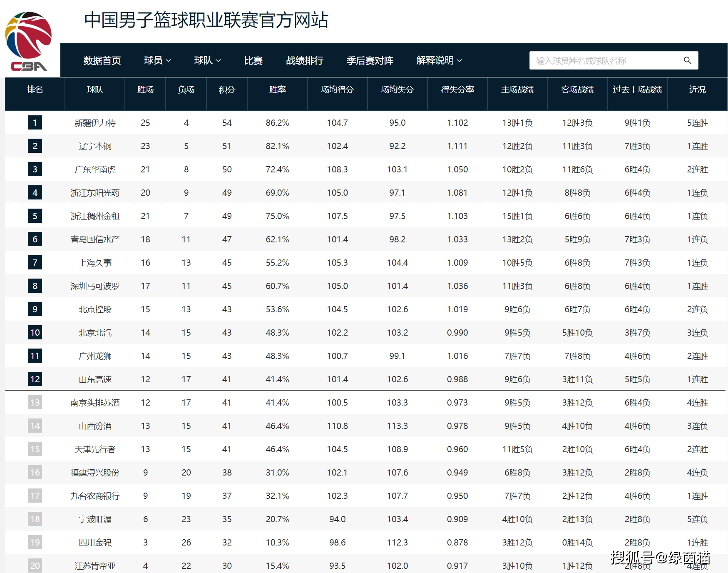728x573 pixels.
Task: Expand the 球员 dropdown menu
Action: pos(157,60)
